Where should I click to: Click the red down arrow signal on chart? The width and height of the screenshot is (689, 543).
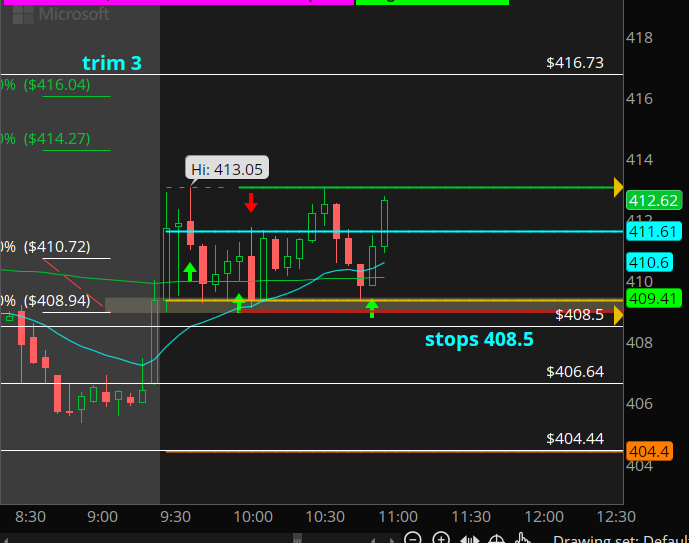251,203
